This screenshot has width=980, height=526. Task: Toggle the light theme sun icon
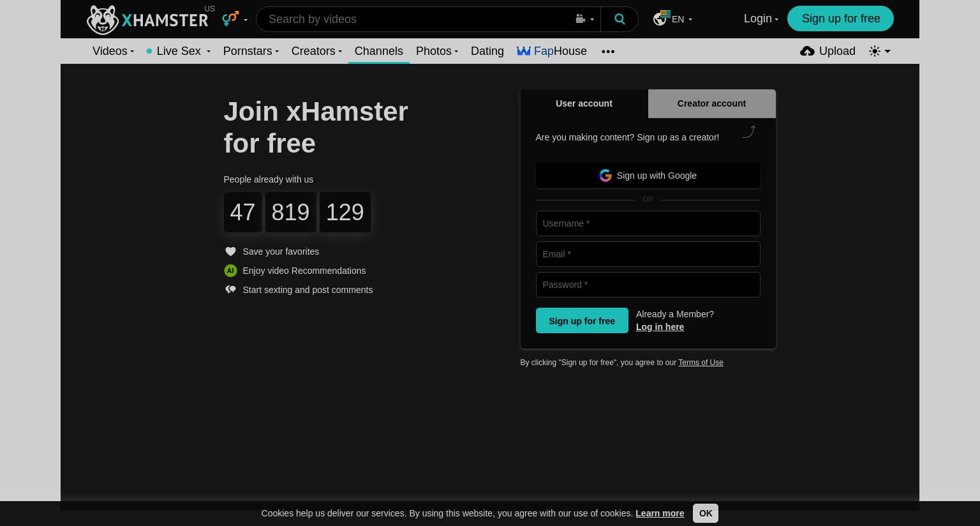875,51
